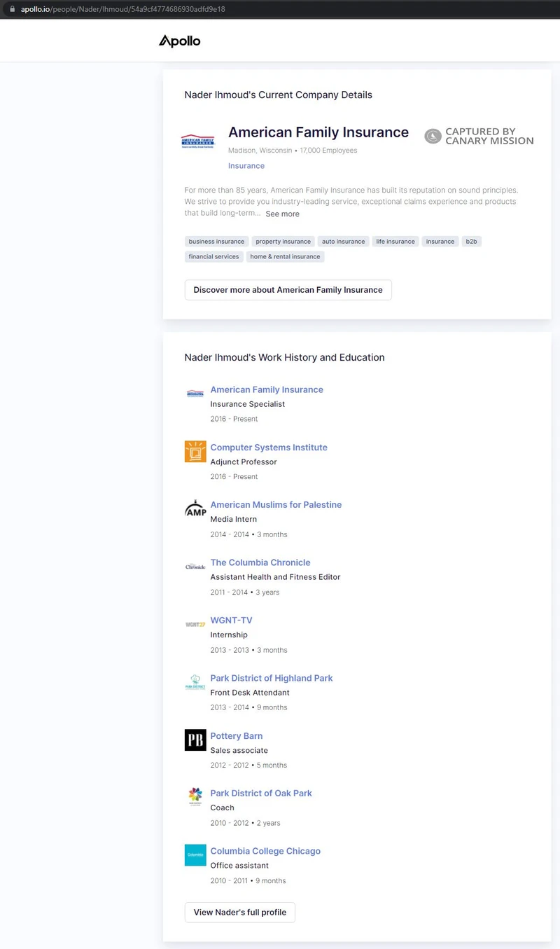Select the home & rental insurance tag
Viewport: 560px width, 949px height.
tap(286, 257)
